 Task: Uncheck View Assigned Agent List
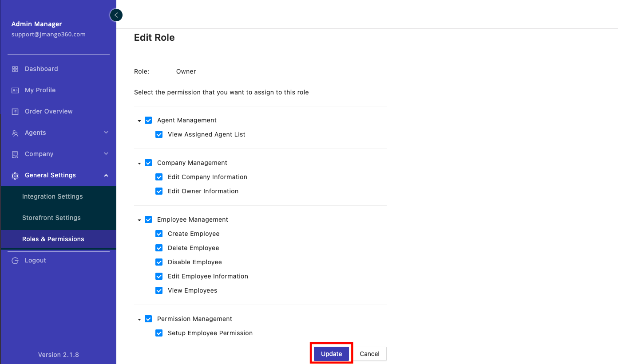coord(159,134)
